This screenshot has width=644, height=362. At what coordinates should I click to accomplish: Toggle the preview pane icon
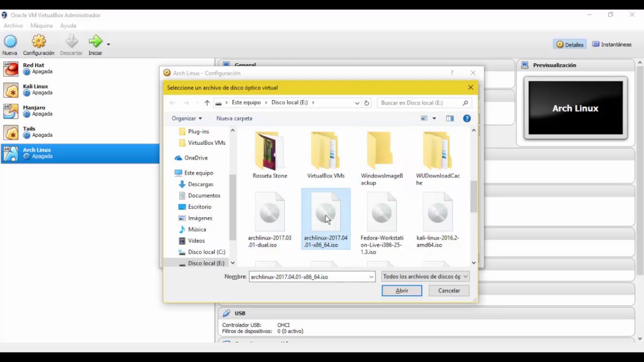pos(450,118)
